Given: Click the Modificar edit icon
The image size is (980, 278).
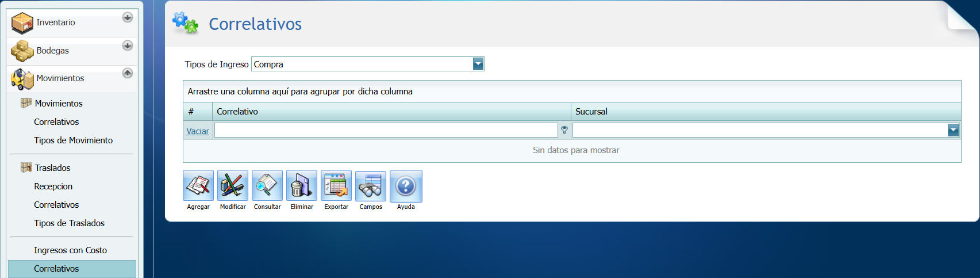Looking at the screenshot, I should 233,186.
